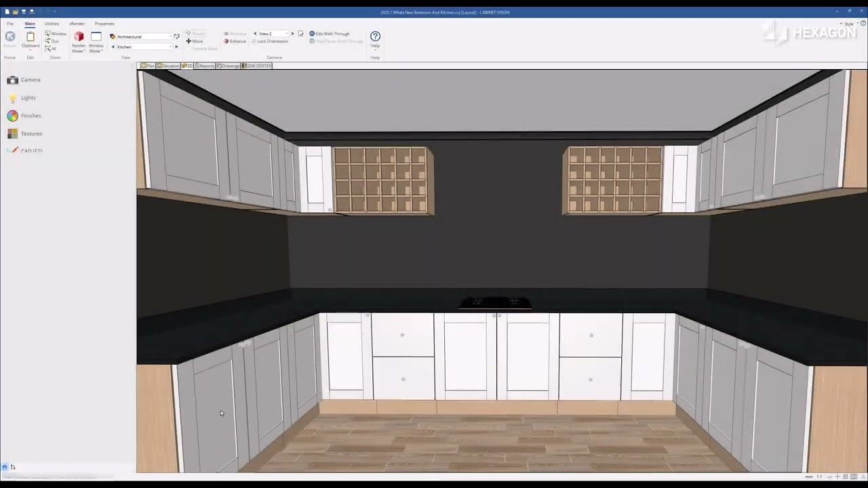Open the CAD (F7) tools

[x=24, y=150]
